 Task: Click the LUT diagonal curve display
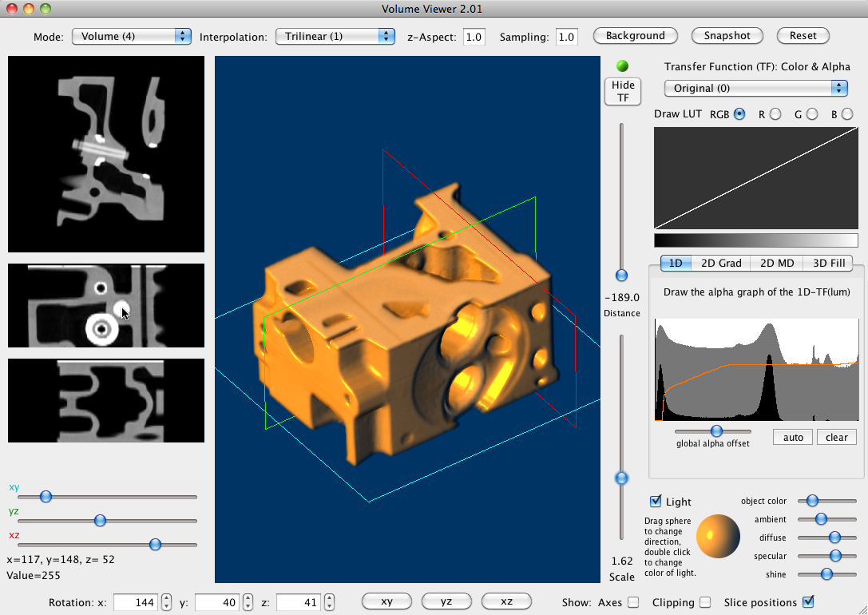(755, 178)
